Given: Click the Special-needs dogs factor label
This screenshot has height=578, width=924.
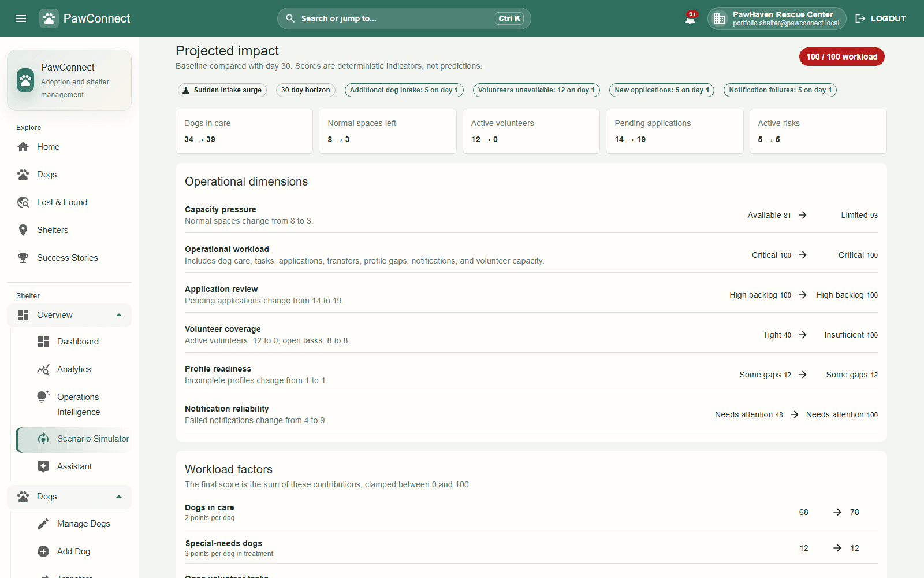Looking at the screenshot, I should [x=223, y=543].
